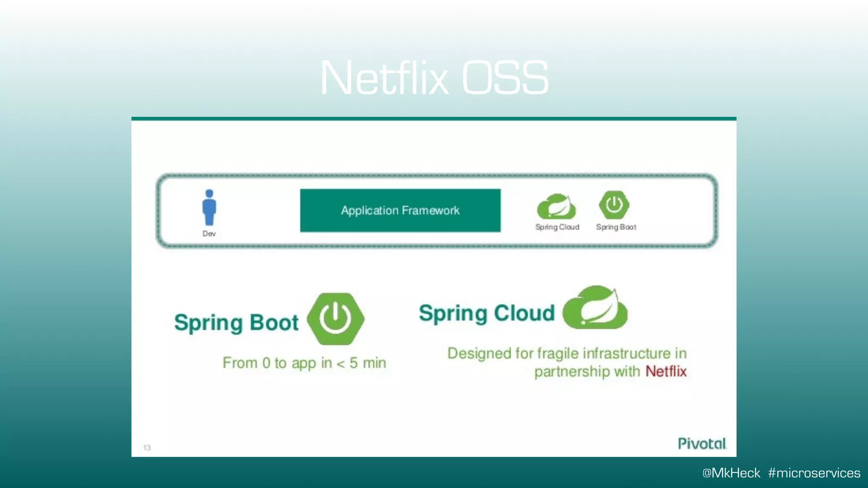Screen dimensions: 868x488
Task: Click the small Spring Boot label
Action: coord(616,227)
